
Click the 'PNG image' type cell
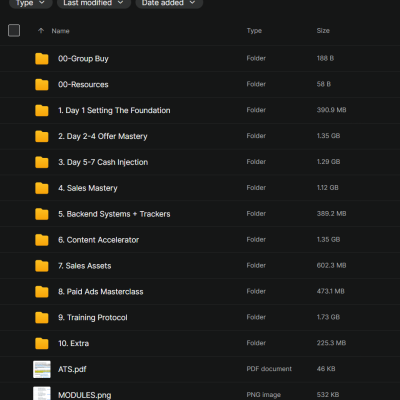(x=263, y=395)
